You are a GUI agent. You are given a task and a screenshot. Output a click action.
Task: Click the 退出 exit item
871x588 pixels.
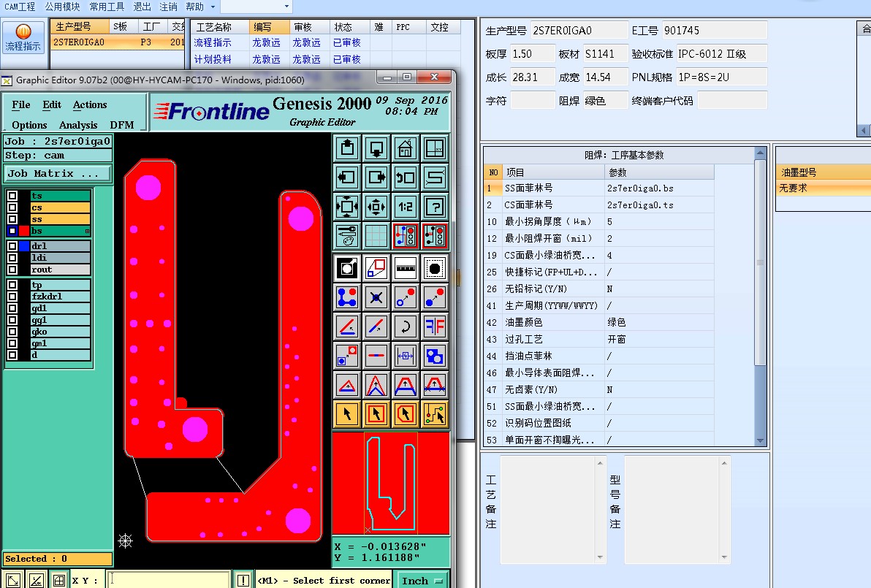[x=142, y=7]
